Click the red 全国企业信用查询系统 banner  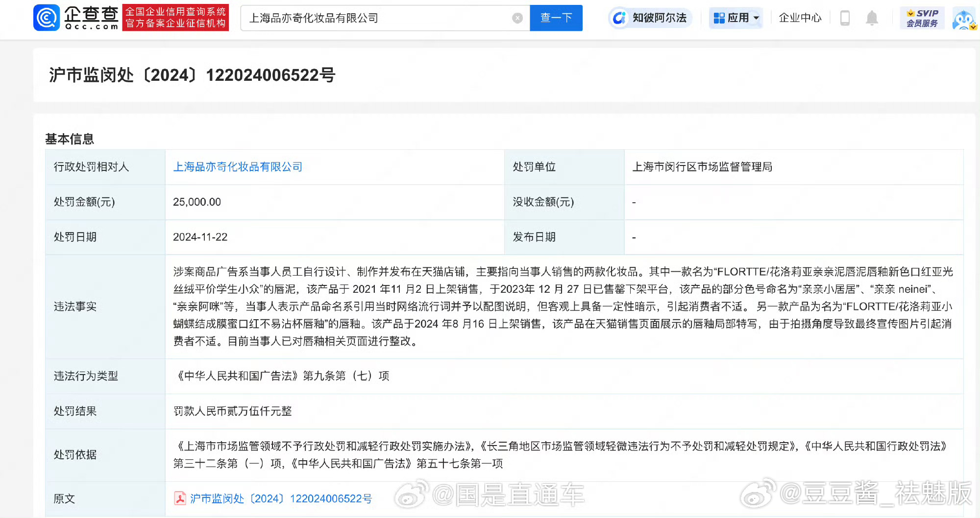(x=175, y=18)
